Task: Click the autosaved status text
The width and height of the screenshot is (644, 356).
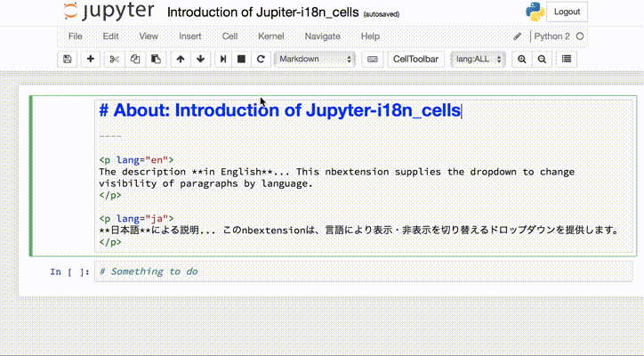Action: 381,14
